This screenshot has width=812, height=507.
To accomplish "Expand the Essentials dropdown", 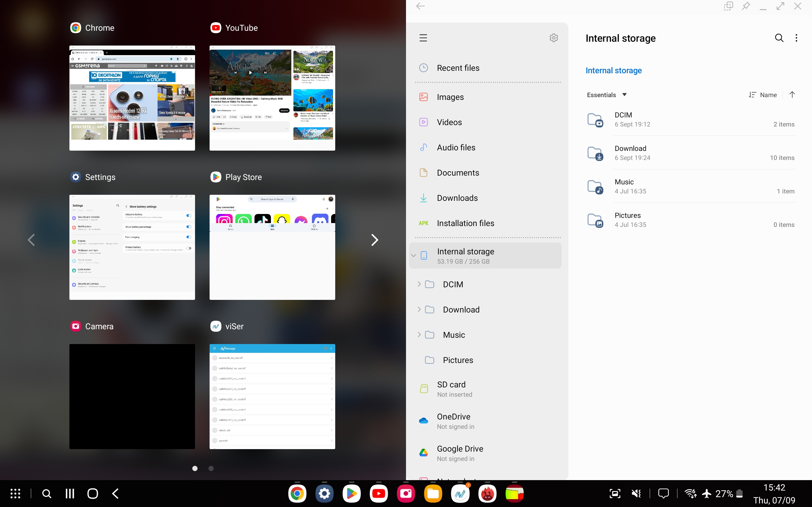I will coord(607,95).
